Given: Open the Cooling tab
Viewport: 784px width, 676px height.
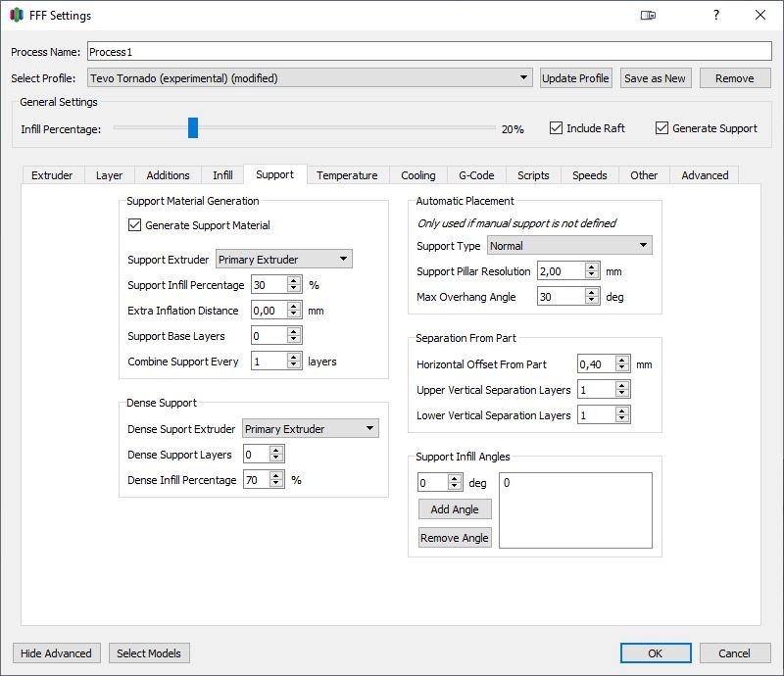Looking at the screenshot, I should [x=418, y=175].
